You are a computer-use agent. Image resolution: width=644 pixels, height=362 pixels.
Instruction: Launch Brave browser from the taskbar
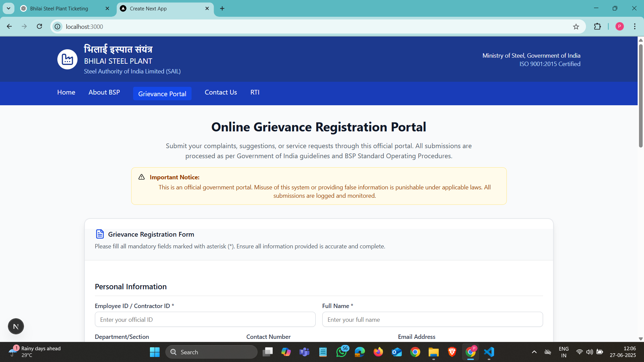(x=452, y=352)
